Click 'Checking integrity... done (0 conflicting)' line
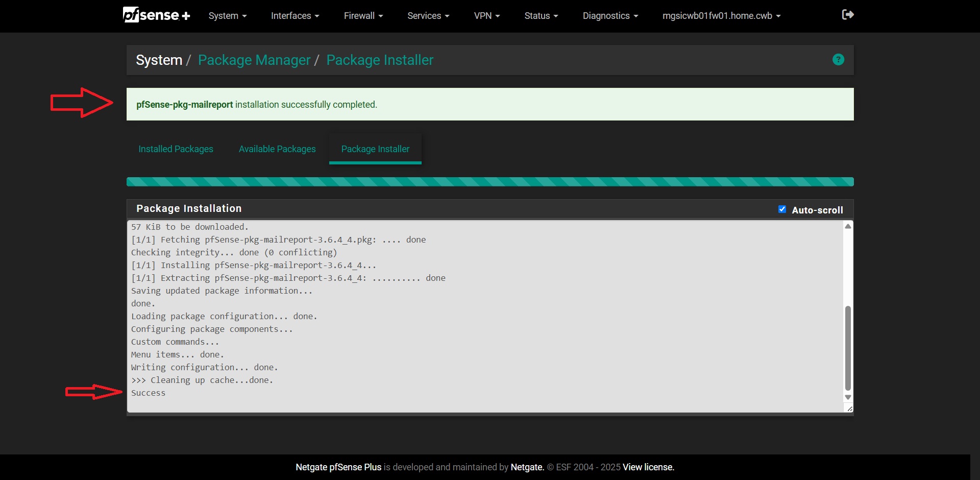Screen dimensions: 980x480 coord(234,253)
